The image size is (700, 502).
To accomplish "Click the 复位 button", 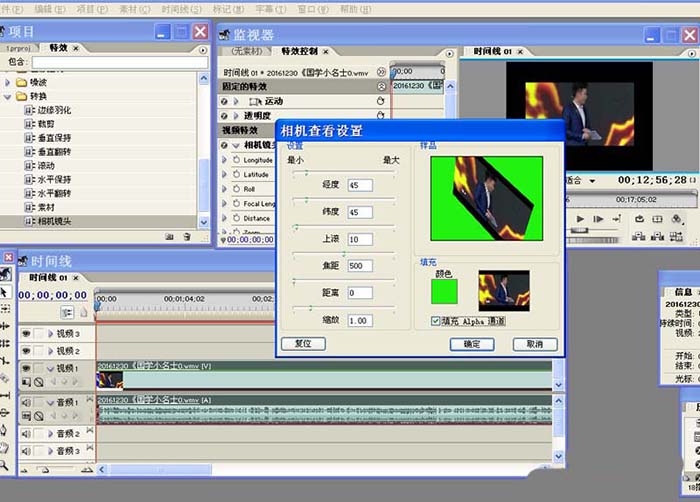I will point(303,343).
